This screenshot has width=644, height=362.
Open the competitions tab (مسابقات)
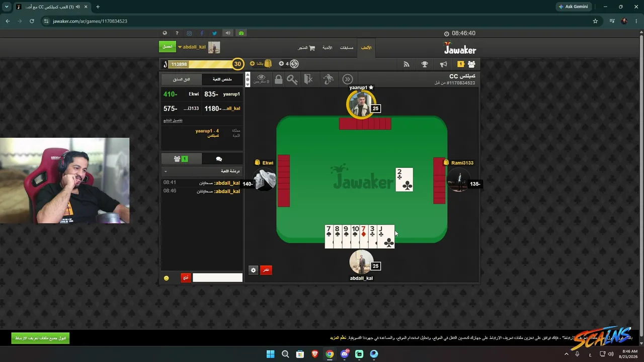click(347, 48)
